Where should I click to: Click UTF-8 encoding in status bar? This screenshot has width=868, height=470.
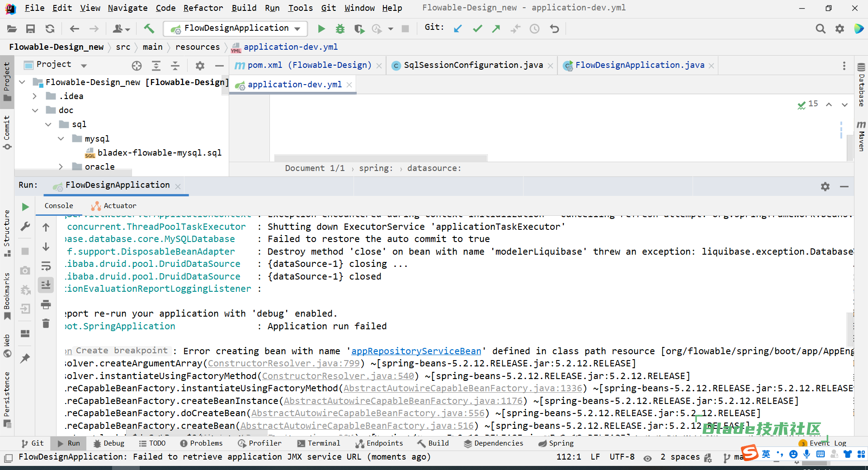point(622,457)
